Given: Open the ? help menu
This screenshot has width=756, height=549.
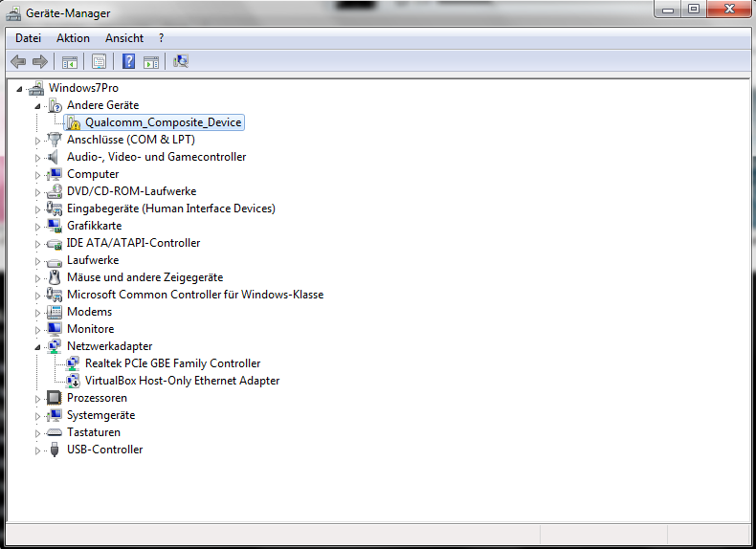Looking at the screenshot, I should pos(161,38).
